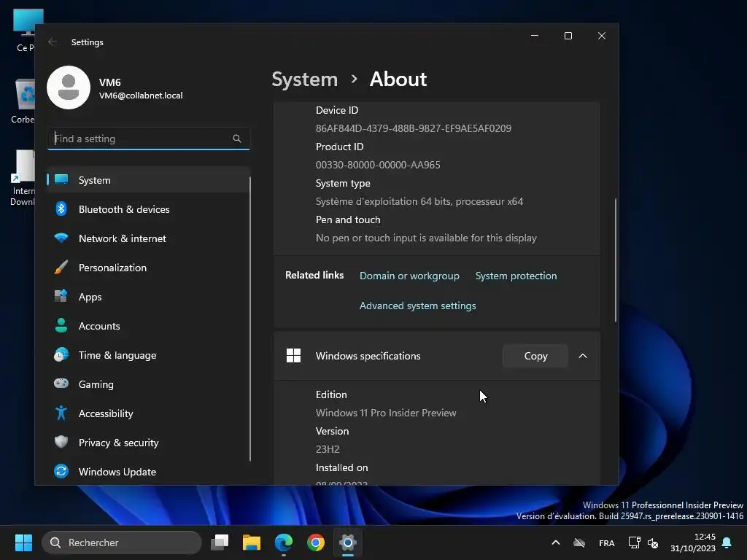
Task: Launch Microsoft Edge from taskbar
Action: click(284, 542)
